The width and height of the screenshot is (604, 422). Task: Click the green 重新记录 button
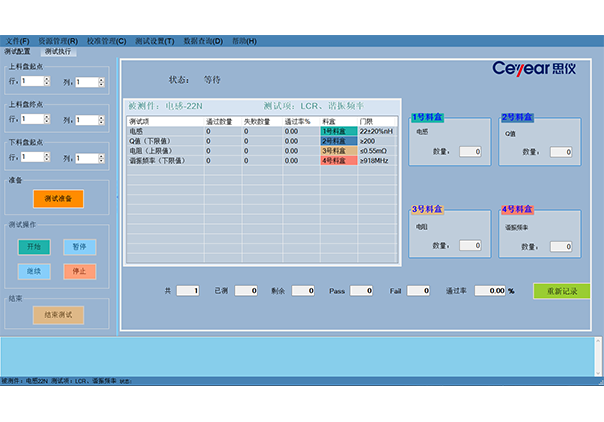click(x=561, y=291)
